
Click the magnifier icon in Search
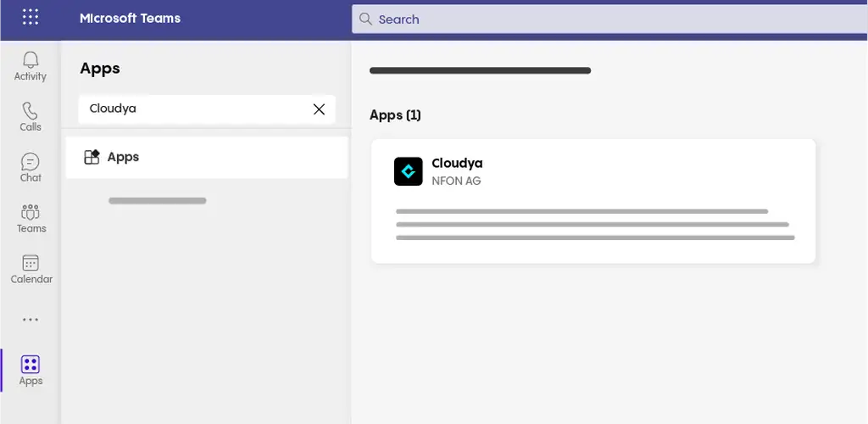(365, 19)
